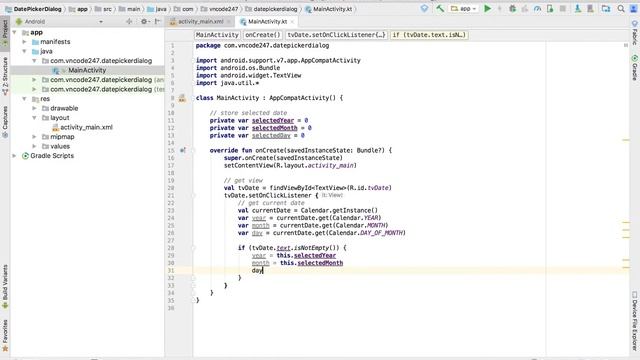640x360 pixels.
Task: Open SDK Manager icon in toolbar
Action: point(590,9)
